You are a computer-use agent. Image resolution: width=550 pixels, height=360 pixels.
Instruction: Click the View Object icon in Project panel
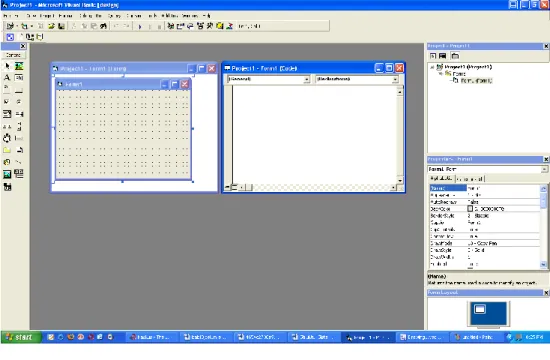pyautogui.click(x=442, y=56)
